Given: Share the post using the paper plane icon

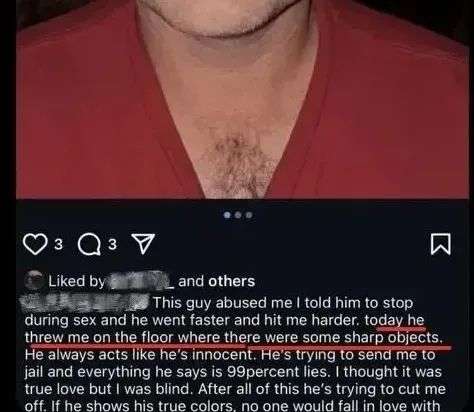Looking at the screenshot, I should tap(143, 244).
